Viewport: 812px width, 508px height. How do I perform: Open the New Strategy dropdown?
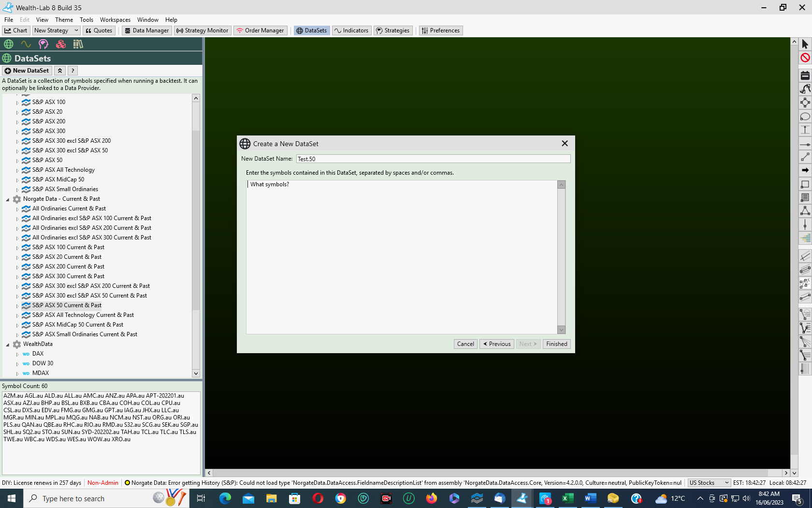56,30
